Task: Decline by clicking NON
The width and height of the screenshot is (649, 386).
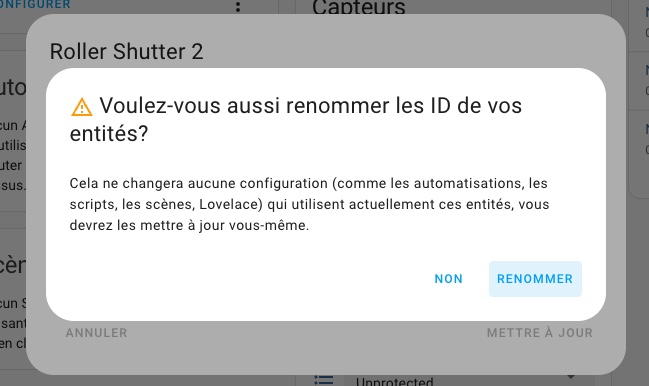Action: click(449, 279)
